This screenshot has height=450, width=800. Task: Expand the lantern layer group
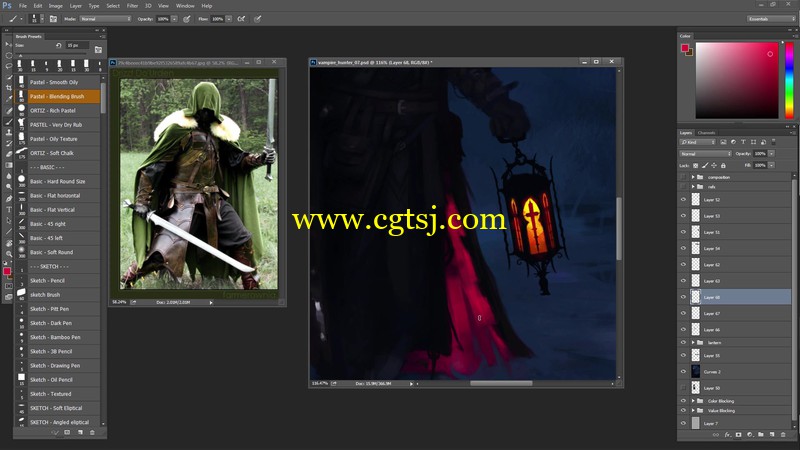(693, 342)
